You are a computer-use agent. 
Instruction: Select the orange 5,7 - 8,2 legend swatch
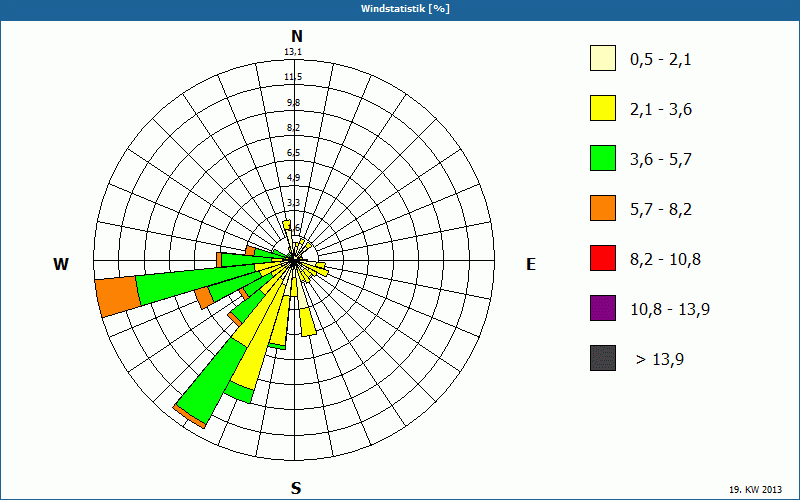coord(603,208)
